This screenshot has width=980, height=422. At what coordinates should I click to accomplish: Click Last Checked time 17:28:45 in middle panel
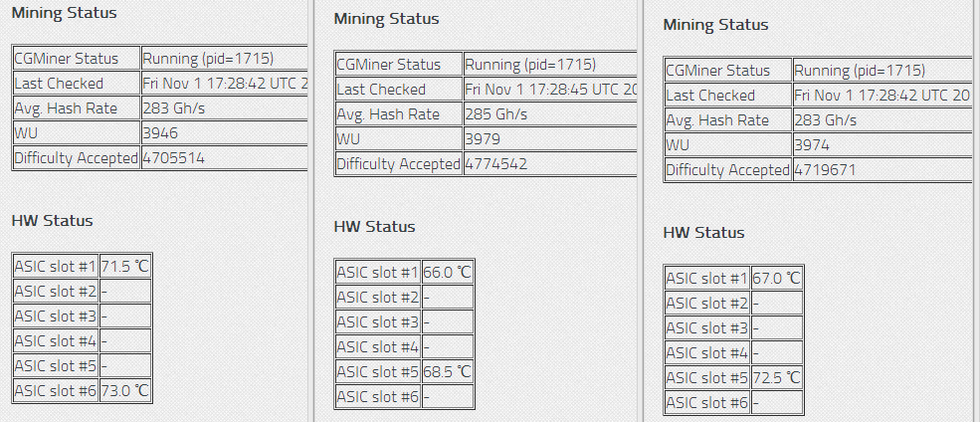coord(550,90)
